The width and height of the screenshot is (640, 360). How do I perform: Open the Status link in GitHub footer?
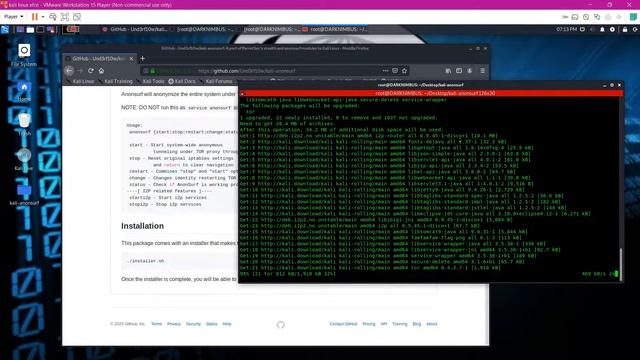click(x=211, y=324)
